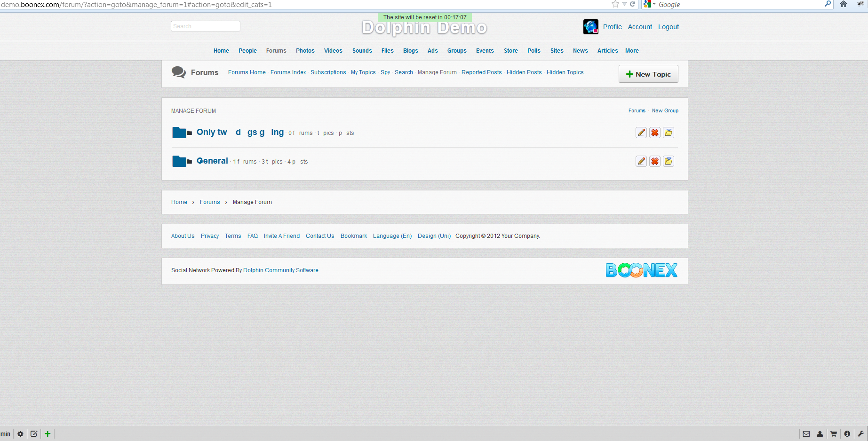Open the General forum group title
Image resolution: width=868 pixels, height=441 pixels.
pos(212,161)
